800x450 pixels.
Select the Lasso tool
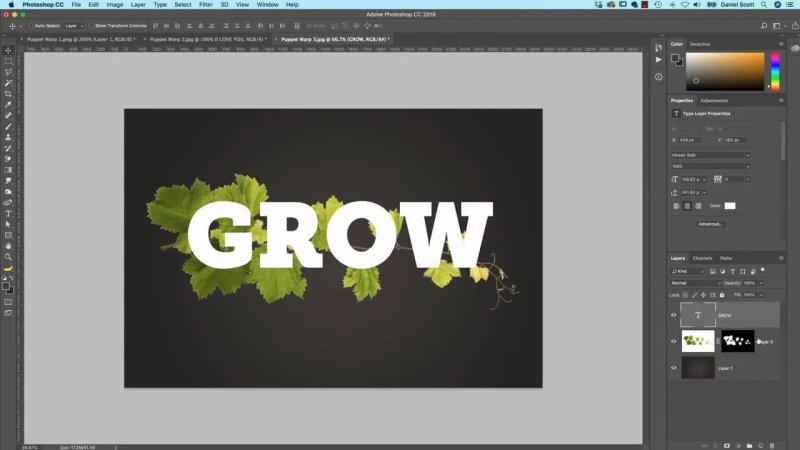(x=8, y=72)
